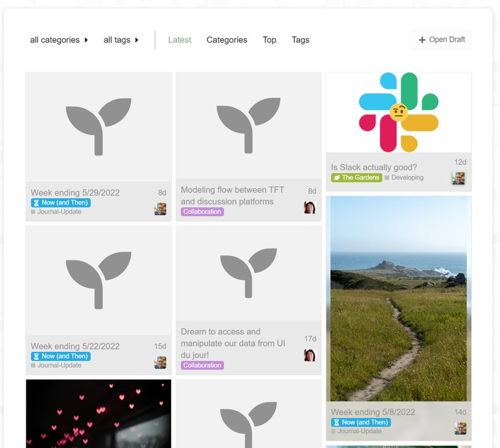Image resolution: width=500 pixels, height=448 pixels.
Task: Click author avatar on Modeling flow post
Action: [x=309, y=207]
